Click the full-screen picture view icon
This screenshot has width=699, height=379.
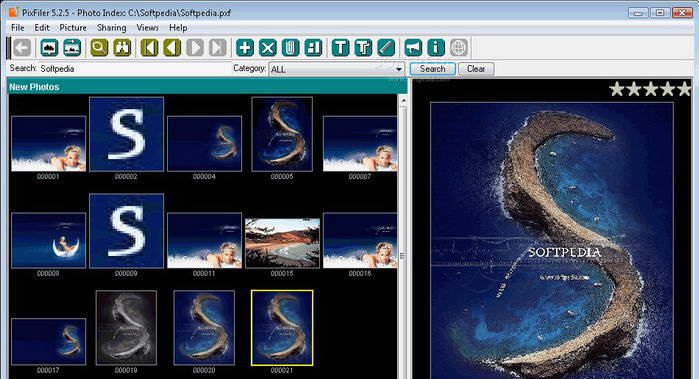(x=49, y=48)
